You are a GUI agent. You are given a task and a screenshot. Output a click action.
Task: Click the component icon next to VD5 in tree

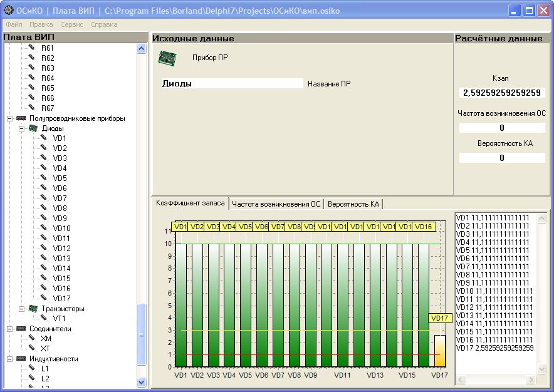pos(44,178)
